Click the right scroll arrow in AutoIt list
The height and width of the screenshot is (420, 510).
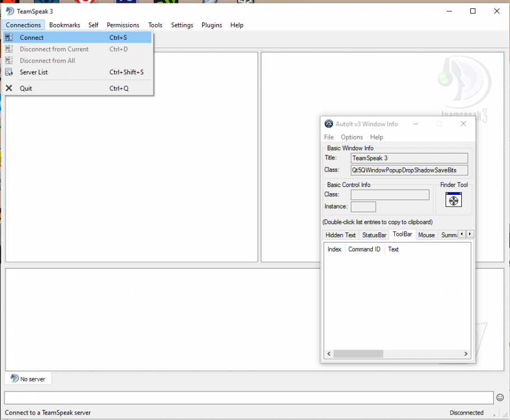466,353
